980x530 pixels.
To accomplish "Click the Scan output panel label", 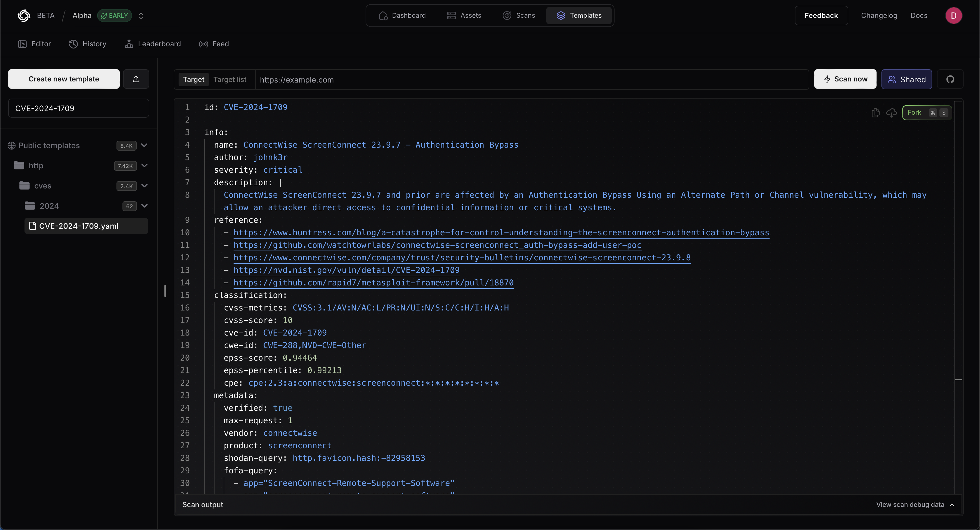I will pos(202,504).
